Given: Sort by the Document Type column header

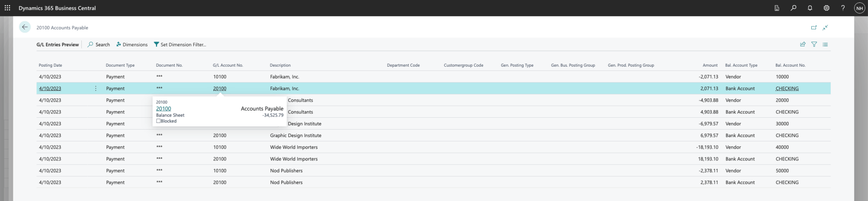Looking at the screenshot, I should 120,65.
